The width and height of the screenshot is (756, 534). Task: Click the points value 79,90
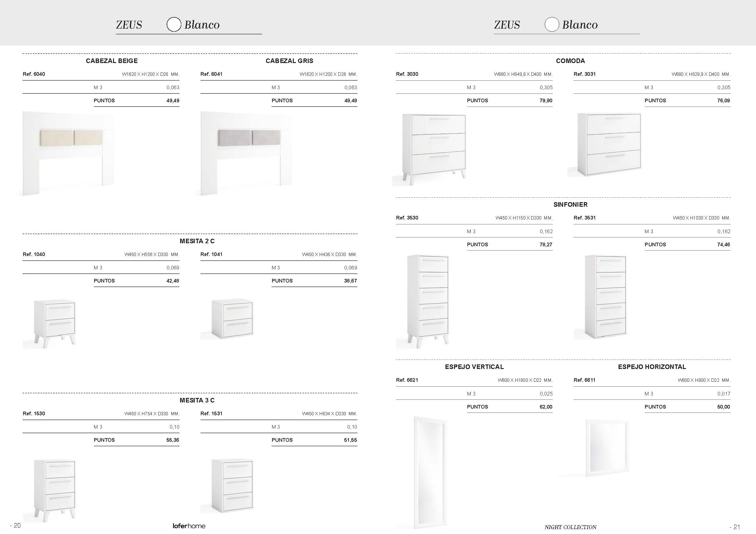[546, 101]
